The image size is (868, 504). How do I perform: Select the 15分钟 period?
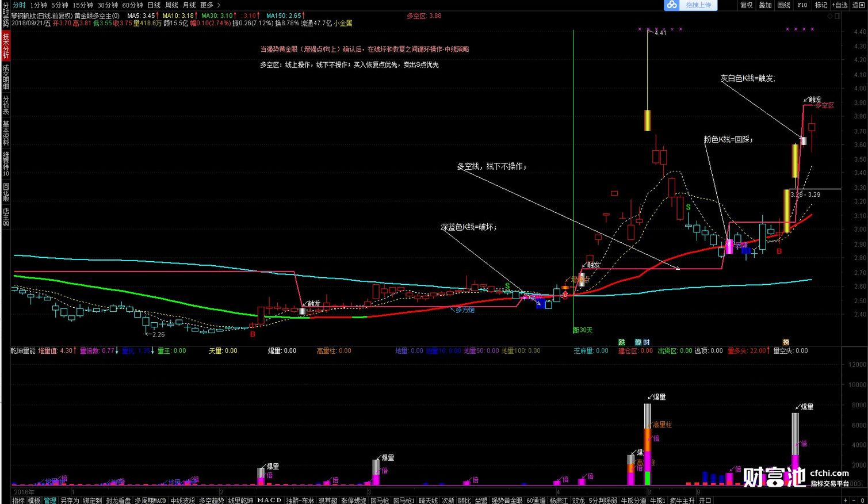pos(83,5)
